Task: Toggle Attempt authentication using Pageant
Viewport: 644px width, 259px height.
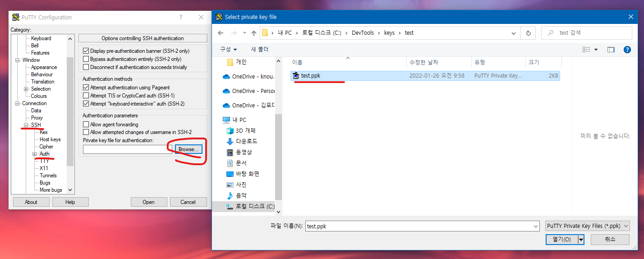Action: (86, 88)
